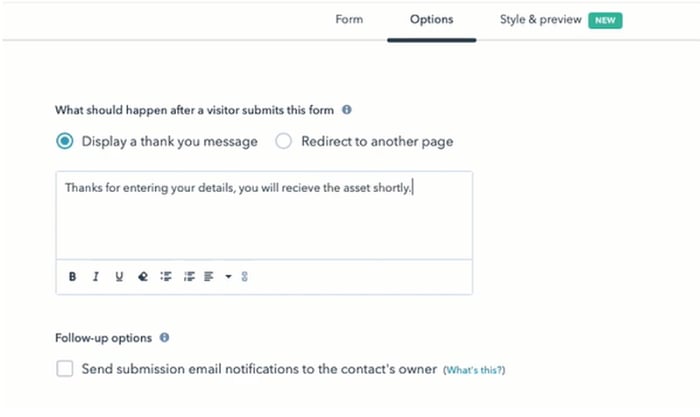
Task: Insert a link using the chain icon
Action: click(244, 276)
